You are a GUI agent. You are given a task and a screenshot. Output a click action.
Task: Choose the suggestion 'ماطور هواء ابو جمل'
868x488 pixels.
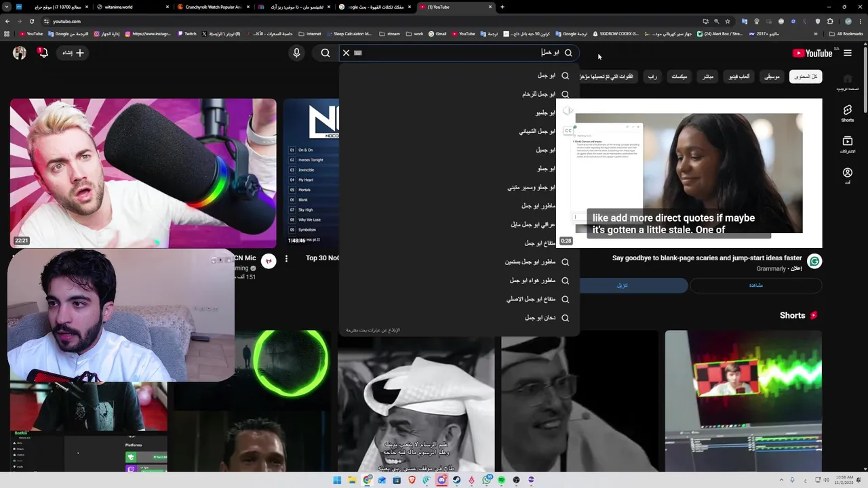click(x=459, y=281)
